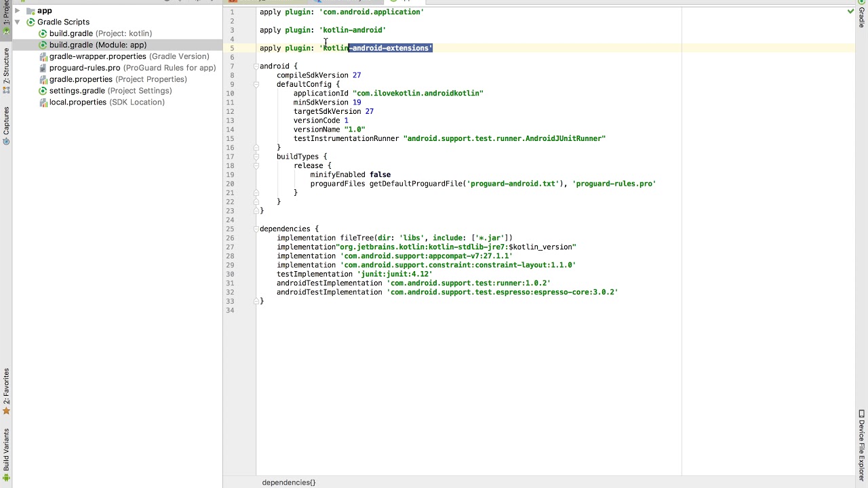
Task: Open the Structure tool window tab
Action: [6, 66]
